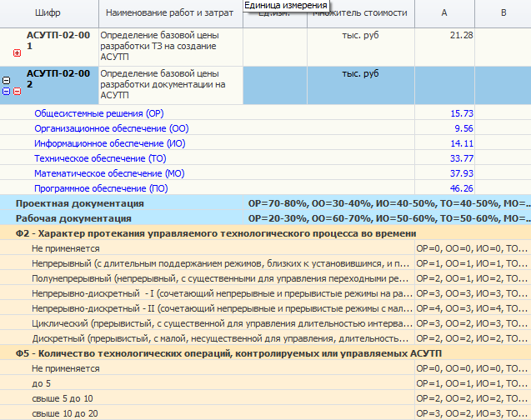The height and width of the screenshot is (420, 531).
Task: Open Техническое обеспечение (ТО) link
Action: 100,158
